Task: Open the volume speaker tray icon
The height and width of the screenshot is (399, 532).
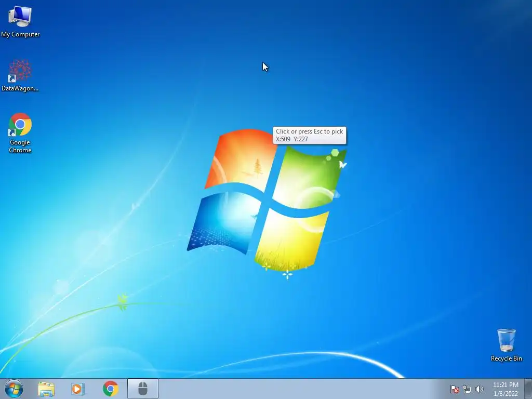Action: (479, 389)
